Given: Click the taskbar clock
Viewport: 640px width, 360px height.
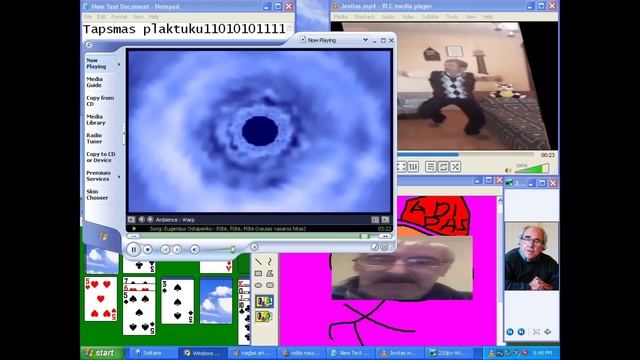Looking at the screenshot, I should tap(542, 353).
